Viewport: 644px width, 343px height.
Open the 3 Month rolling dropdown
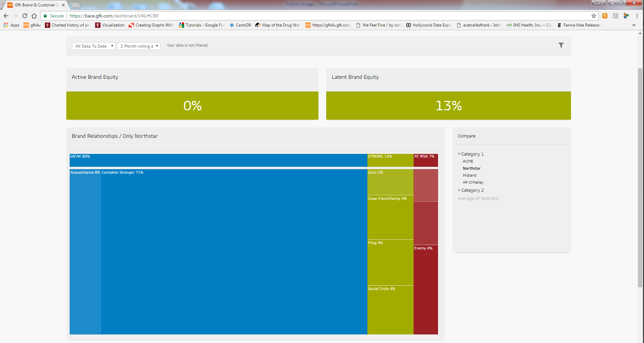[139, 46]
